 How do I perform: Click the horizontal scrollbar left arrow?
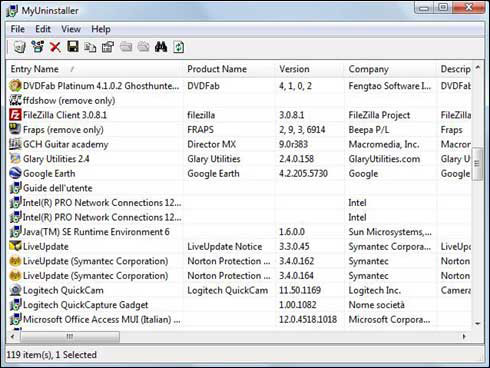pos(13,336)
